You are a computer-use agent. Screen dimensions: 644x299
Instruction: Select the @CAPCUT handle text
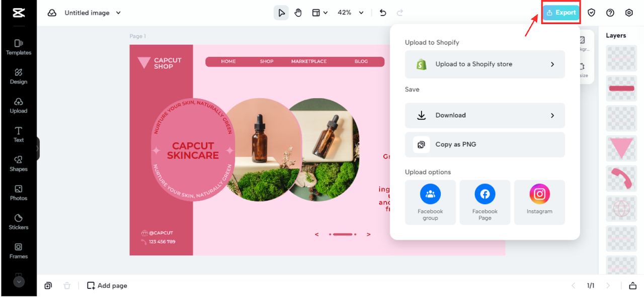point(161,233)
